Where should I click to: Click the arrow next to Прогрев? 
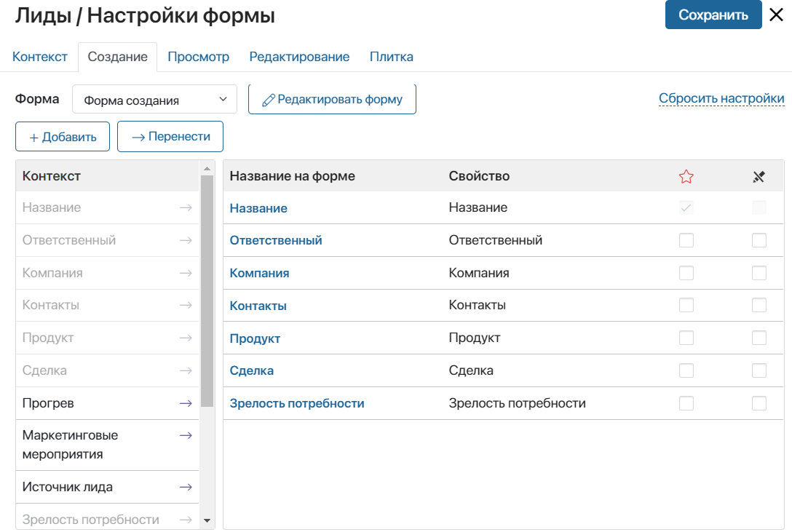click(x=186, y=403)
